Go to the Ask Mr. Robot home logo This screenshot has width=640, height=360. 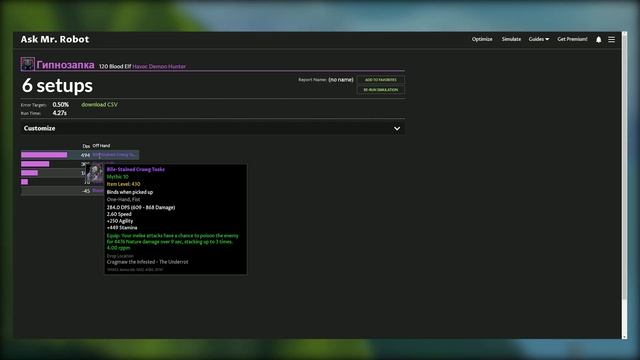pos(55,39)
